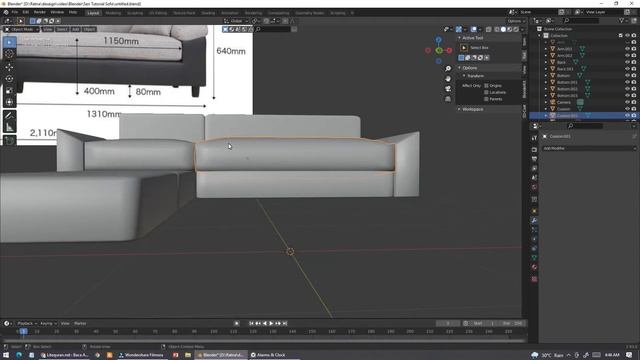The height and width of the screenshot is (360, 640).
Task: Switch to material preview shading
Action: click(509, 29)
